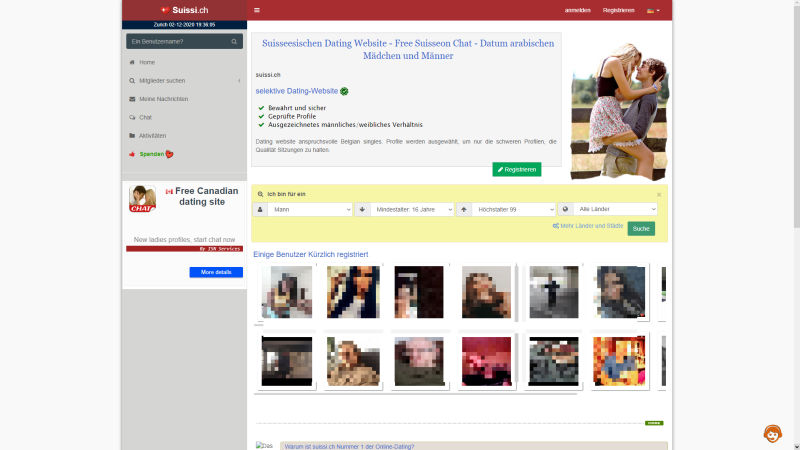Click the More details button
The image size is (800, 450).
click(x=216, y=272)
